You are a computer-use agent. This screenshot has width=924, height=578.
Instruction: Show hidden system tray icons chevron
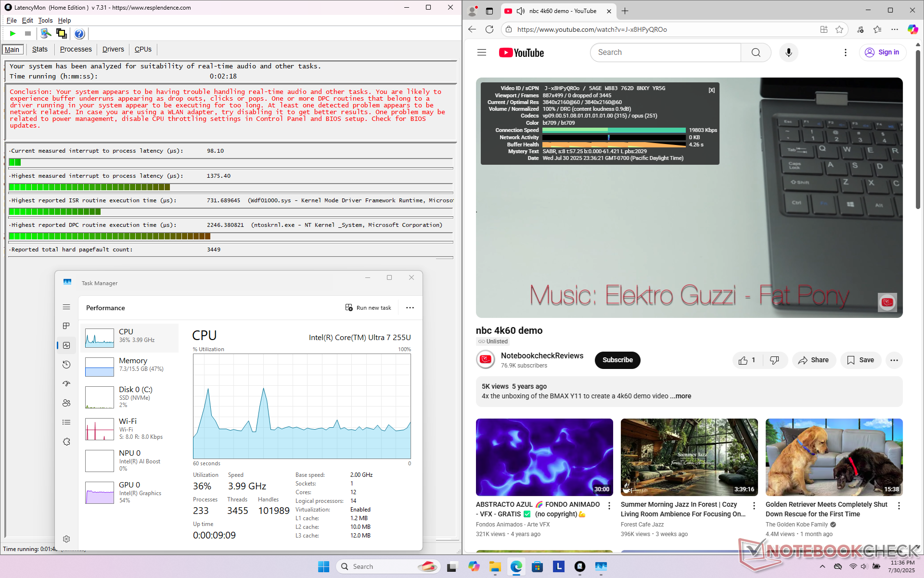(822, 567)
